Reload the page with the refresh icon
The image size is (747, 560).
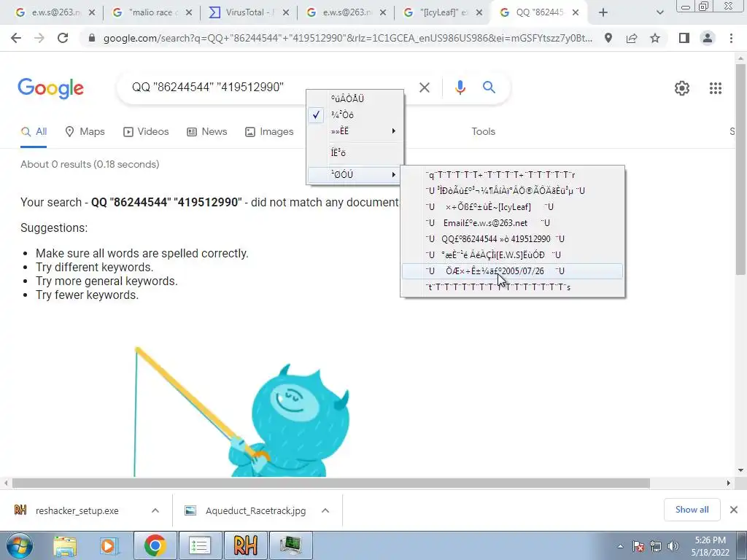click(x=63, y=38)
